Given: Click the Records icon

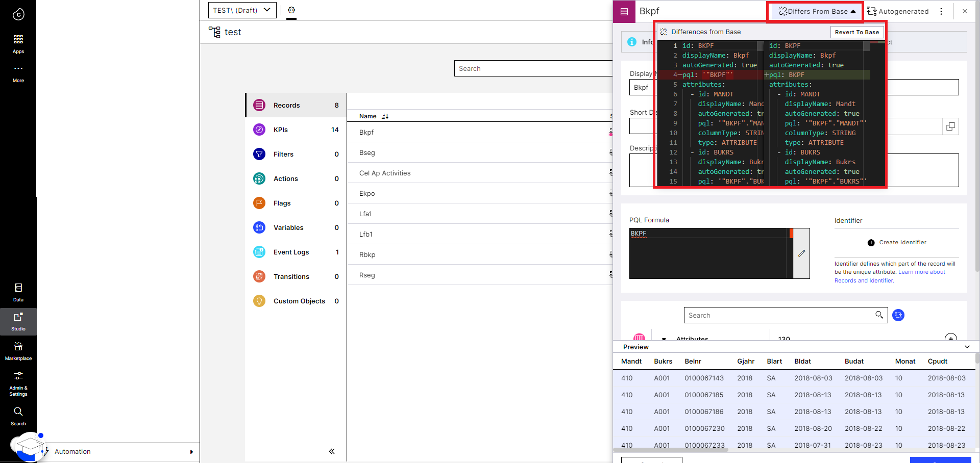Looking at the screenshot, I should click(259, 105).
